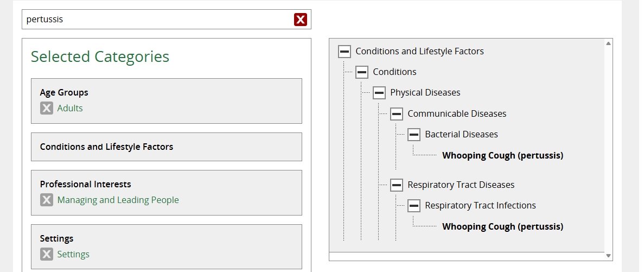Collapse Conditions and Lifestyle Factors node
This screenshot has width=644, height=272.
click(x=345, y=52)
